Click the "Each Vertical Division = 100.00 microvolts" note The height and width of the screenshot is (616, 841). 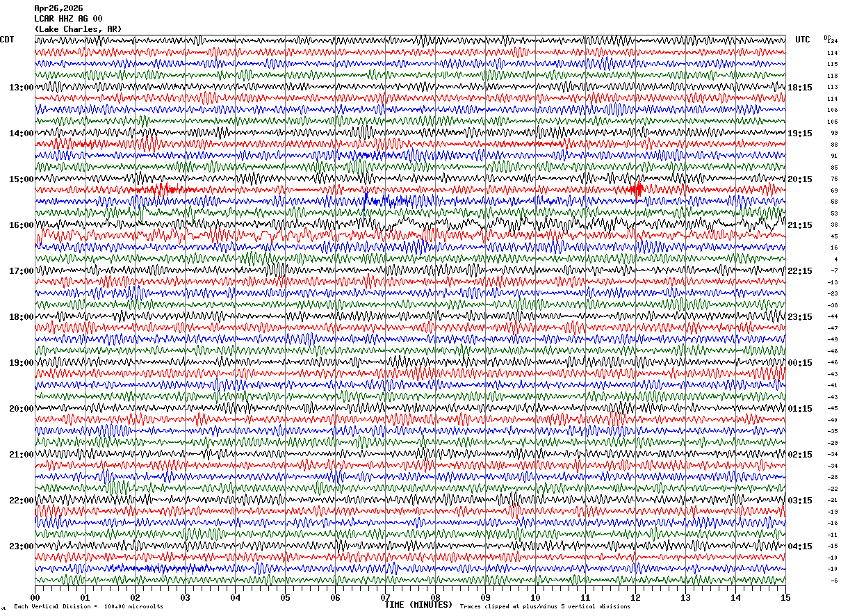pyautogui.click(x=88, y=607)
